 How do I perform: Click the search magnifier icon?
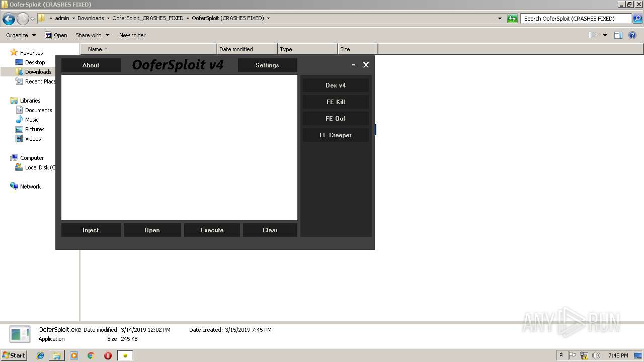click(x=637, y=19)
